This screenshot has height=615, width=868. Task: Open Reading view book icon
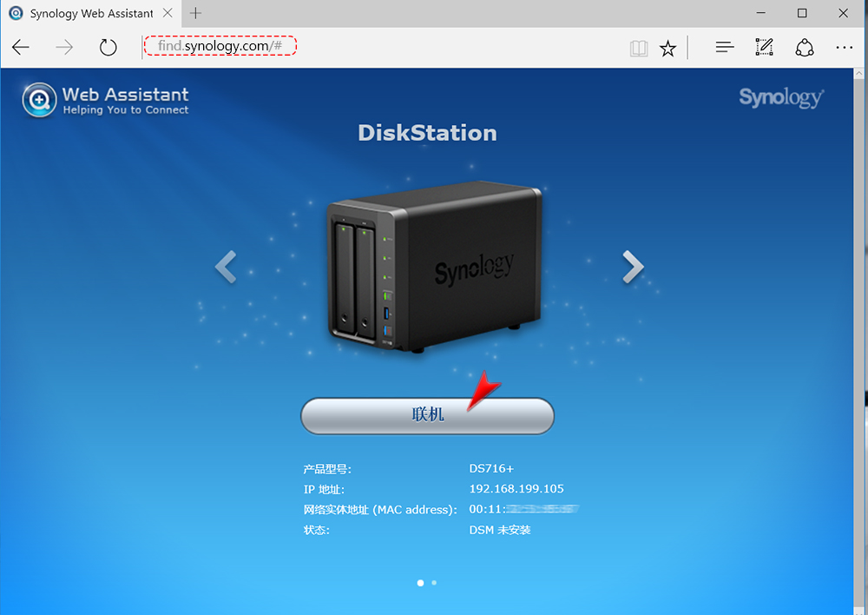pyautogui.click(x=639, y=48)
